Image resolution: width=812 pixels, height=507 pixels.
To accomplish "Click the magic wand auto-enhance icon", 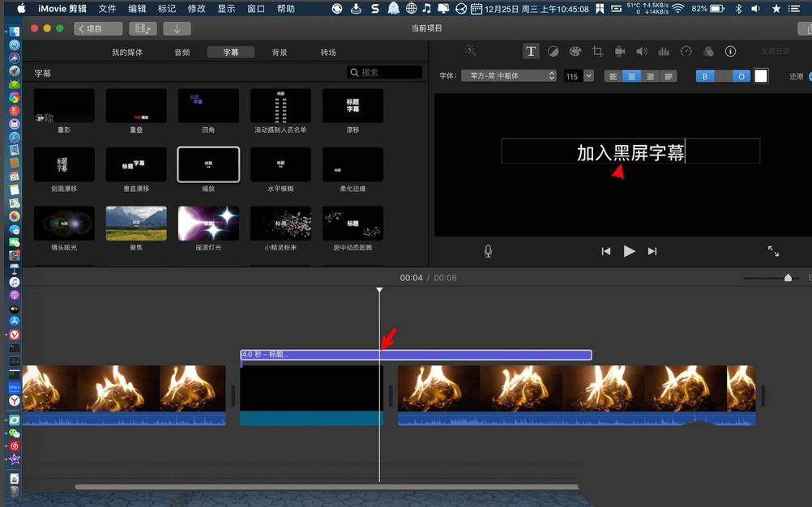I will [x=471, y=51].
